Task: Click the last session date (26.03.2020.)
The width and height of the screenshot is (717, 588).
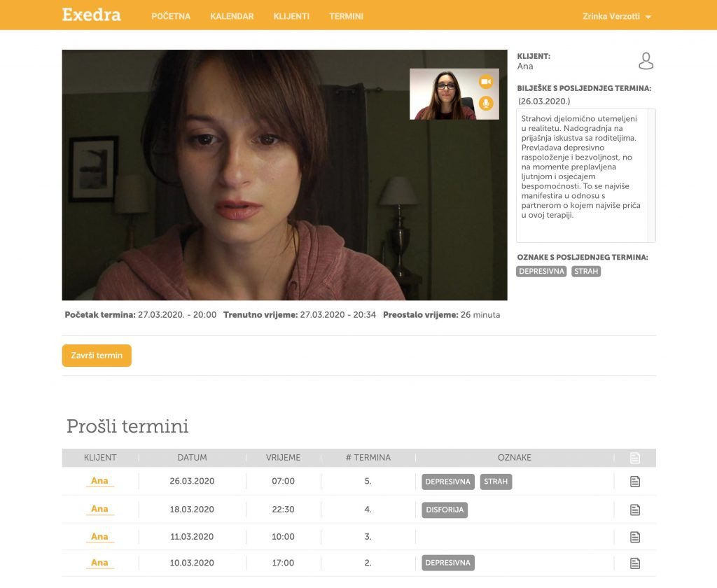Action: coord(544,101)
